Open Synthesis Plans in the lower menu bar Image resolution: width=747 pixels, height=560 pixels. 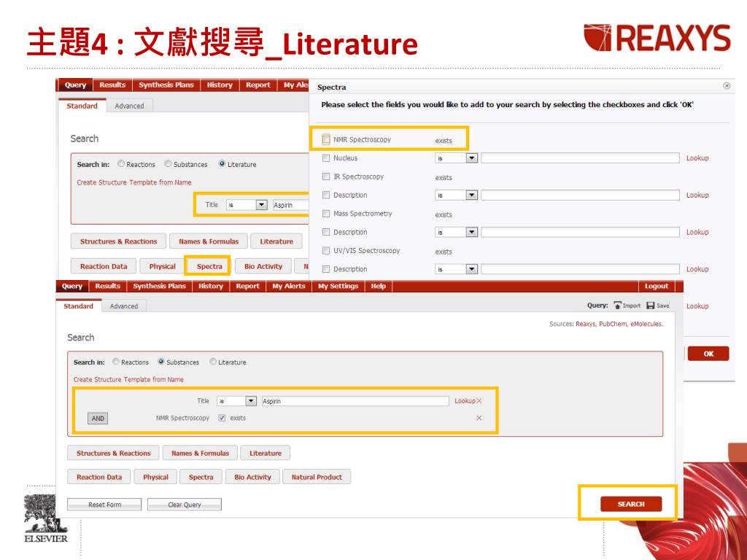(x=159, y=286)
